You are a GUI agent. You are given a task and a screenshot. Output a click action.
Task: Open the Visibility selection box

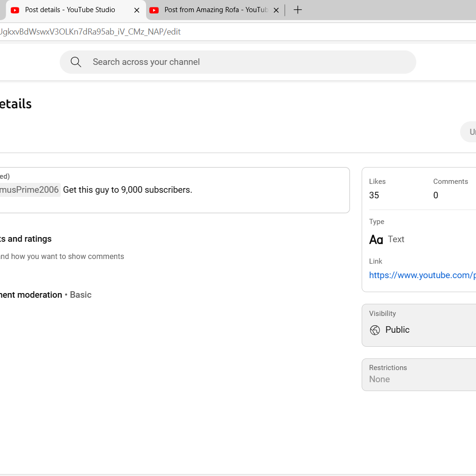(x=419, y=325)
